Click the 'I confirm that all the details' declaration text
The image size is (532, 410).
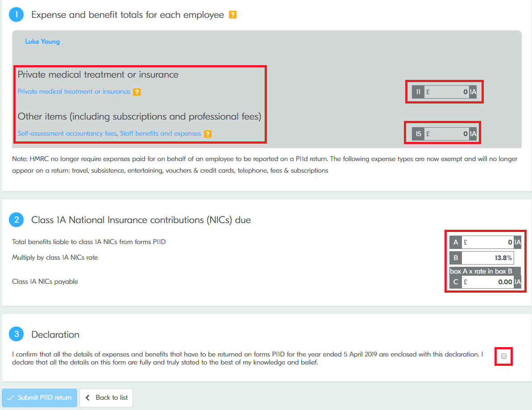click(248, 358)
